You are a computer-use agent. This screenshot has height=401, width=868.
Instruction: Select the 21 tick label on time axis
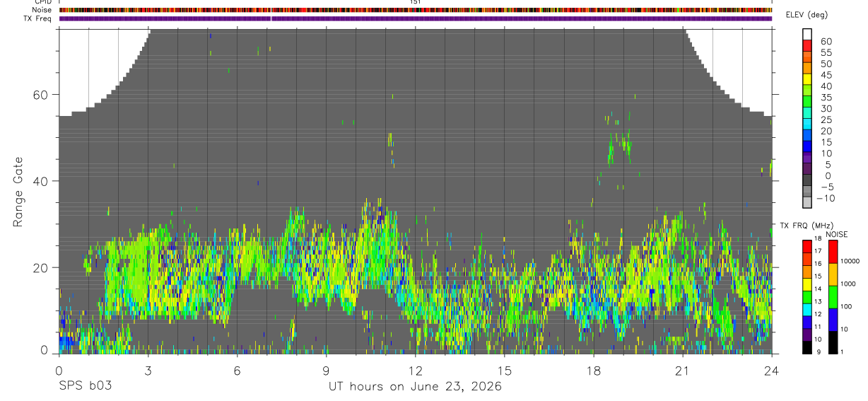click(683, 370)
